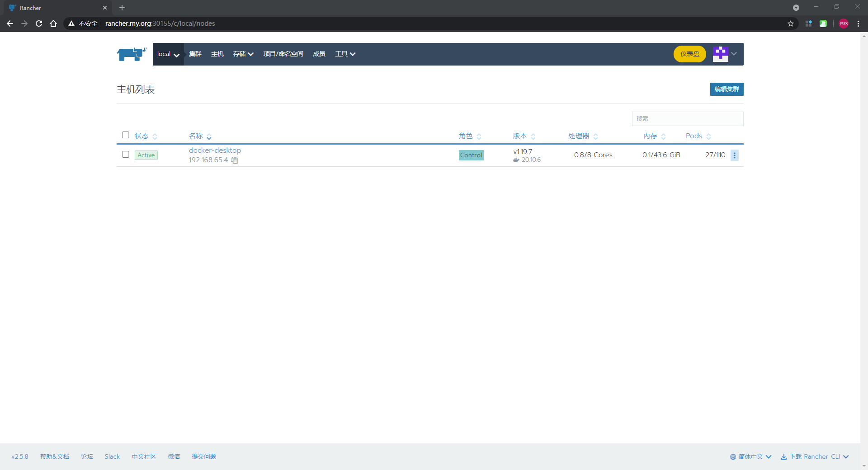Screen dimensions: 868x470
Task: Go to the 集群 cluster tab
Action: pyautogui.click(x=195, y=54)
